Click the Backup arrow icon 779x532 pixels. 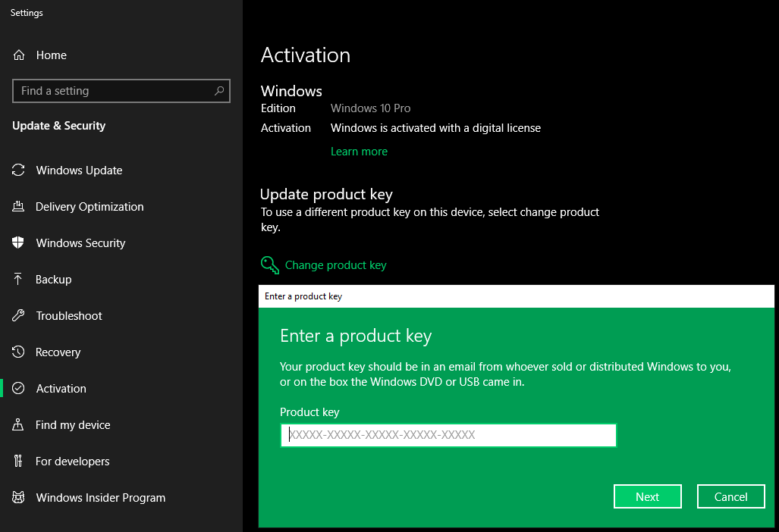click(x=18, y=279)
